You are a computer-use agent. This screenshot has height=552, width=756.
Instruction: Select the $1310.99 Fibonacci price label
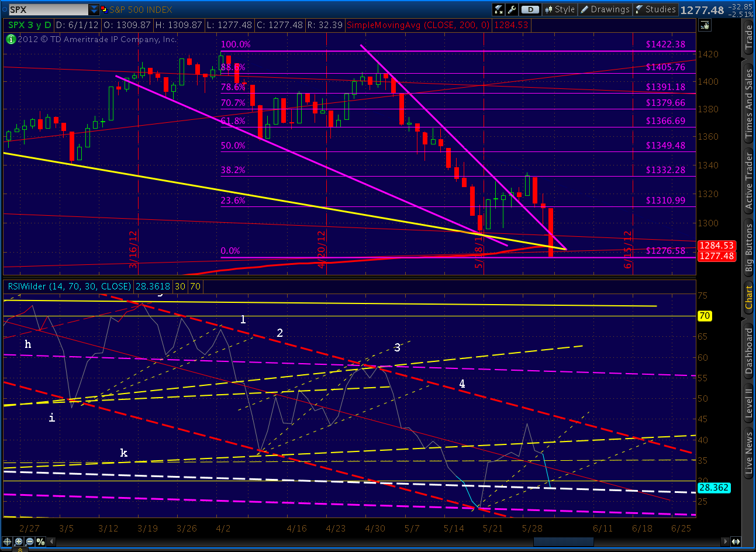[665, 200]
